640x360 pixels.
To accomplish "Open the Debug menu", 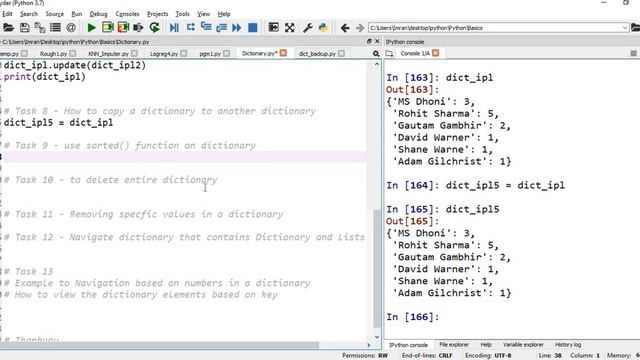I will 98,14.
